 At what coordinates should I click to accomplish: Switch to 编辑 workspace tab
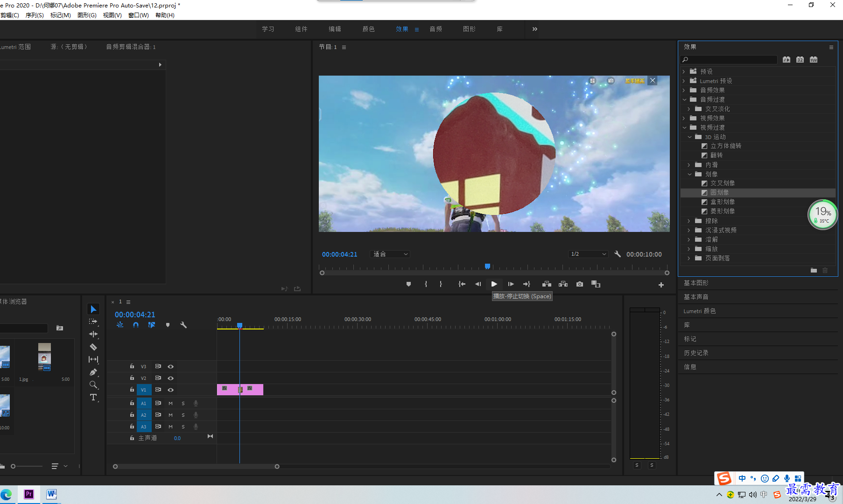tap(335, 29)
